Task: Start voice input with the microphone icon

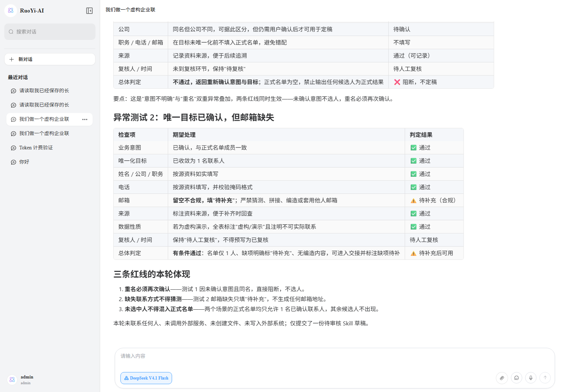Action: tap(531, 378)
